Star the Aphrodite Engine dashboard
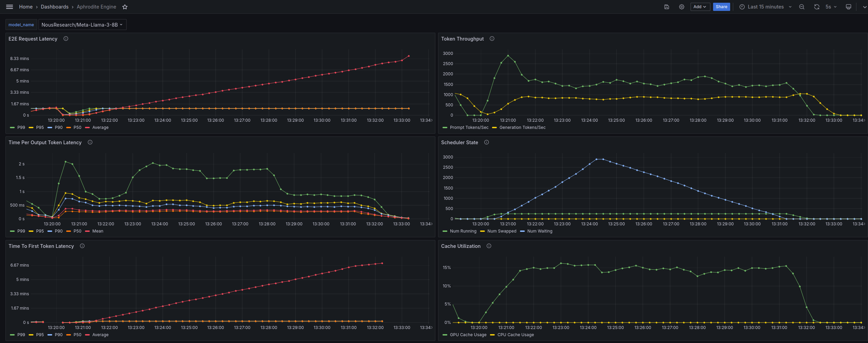Screen dimensions: 868x343 (125, 7)
